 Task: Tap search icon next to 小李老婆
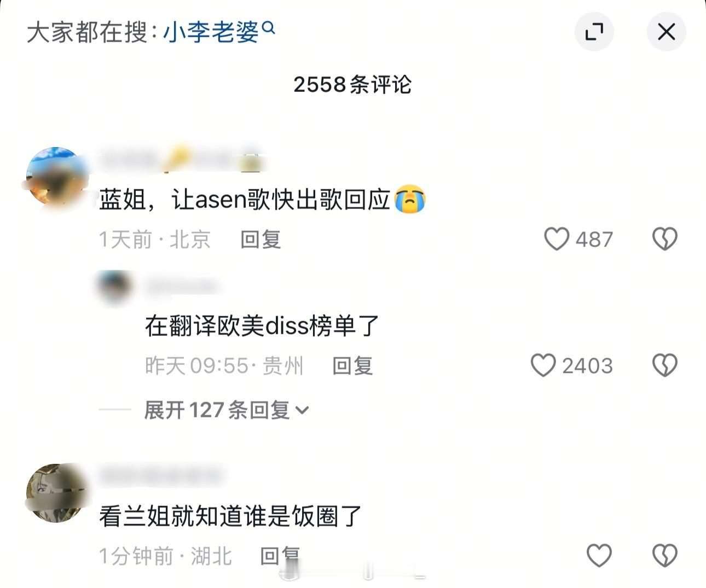(268, 27)
